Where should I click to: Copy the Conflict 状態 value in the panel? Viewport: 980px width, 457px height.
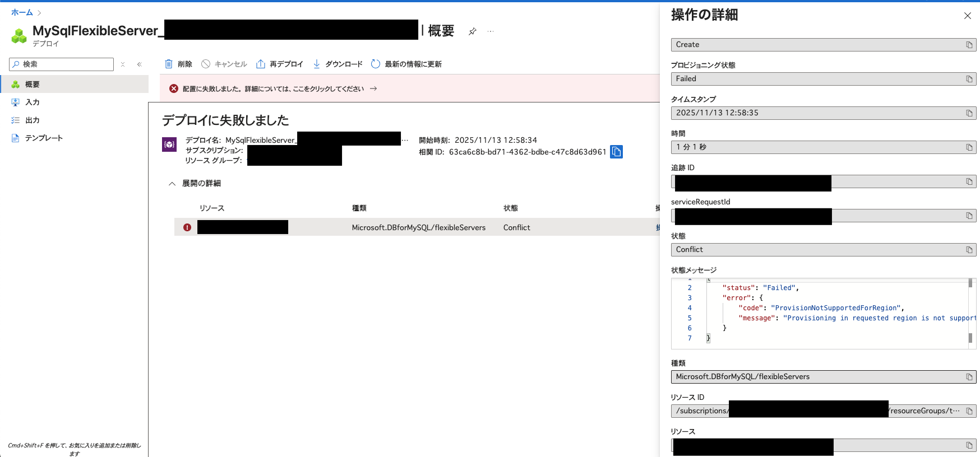coord(969,250)
